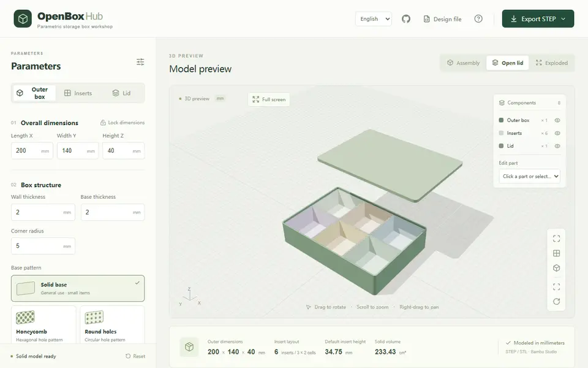Toggle Inserts visibility eye
588x368 pixels.
click(x=557, y=133)
